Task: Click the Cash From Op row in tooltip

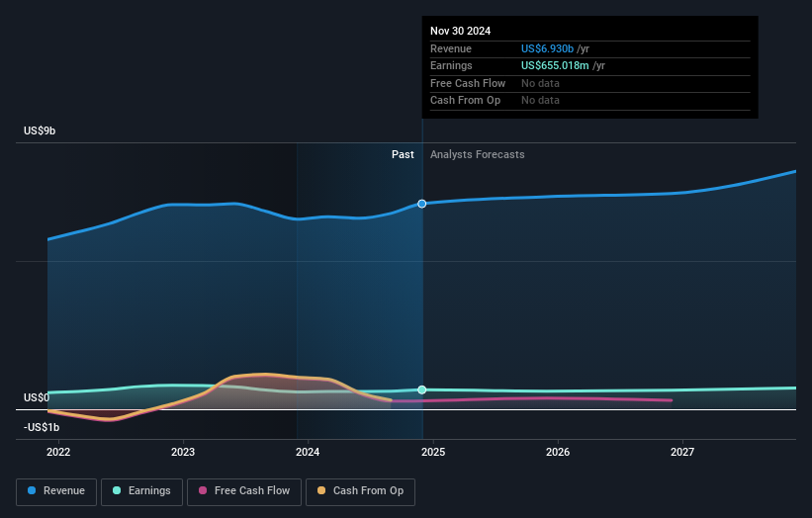Action: coord(589,101)
